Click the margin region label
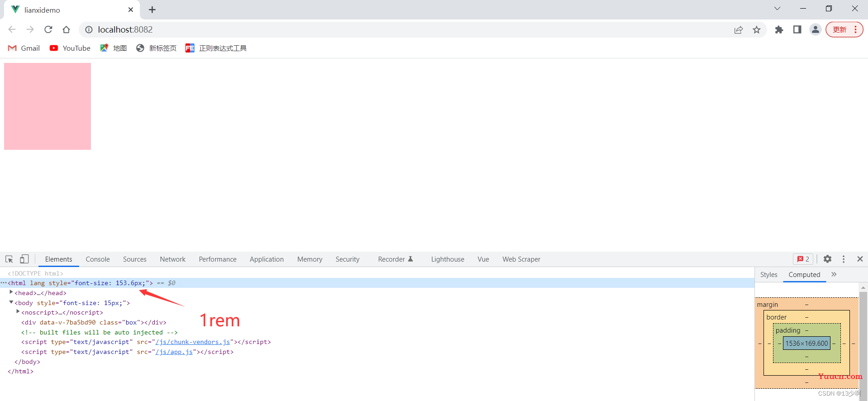 click(x=768, y=305)
